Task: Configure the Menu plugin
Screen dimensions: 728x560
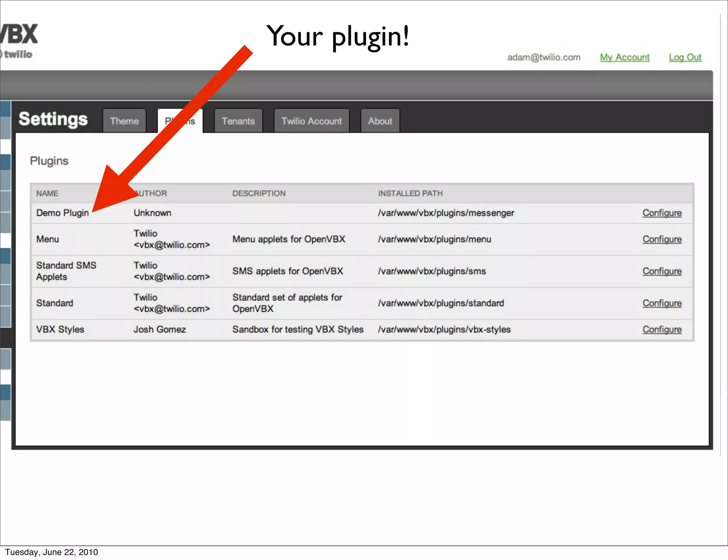Action: 662,239
